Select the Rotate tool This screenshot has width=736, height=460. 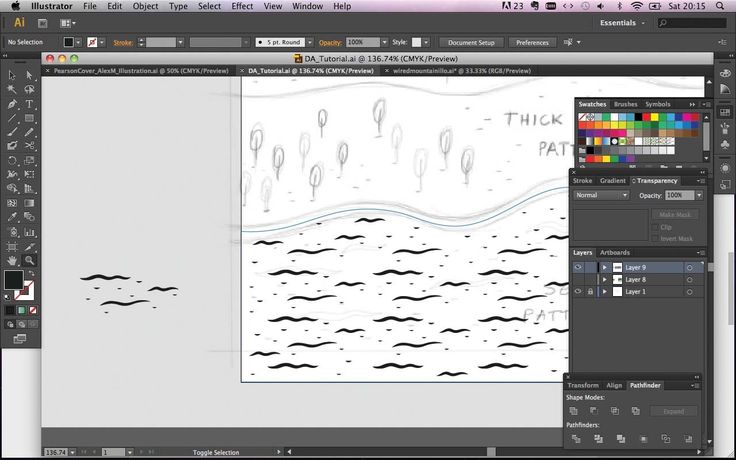tap(12, 161)
